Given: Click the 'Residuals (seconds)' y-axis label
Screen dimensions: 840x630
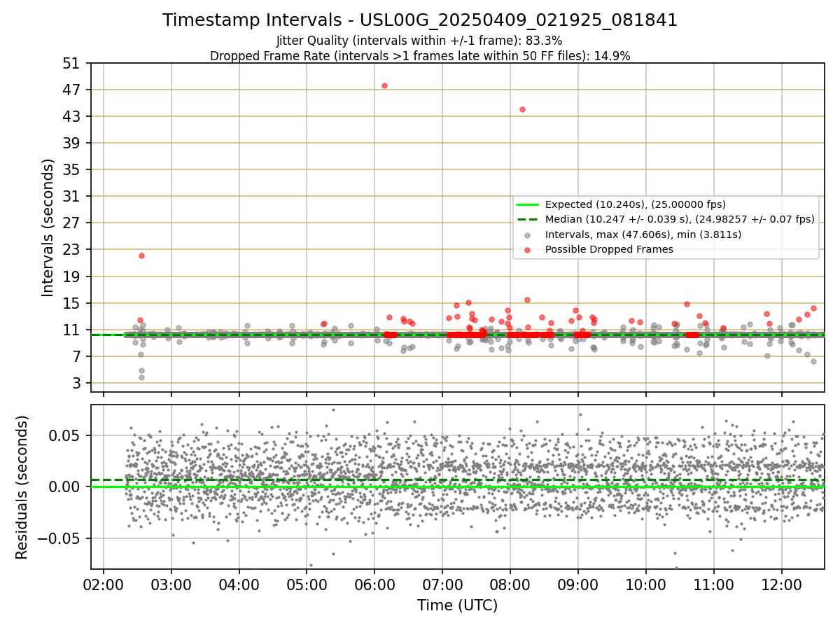Looking at the screenshot, I should pos(22,487).
